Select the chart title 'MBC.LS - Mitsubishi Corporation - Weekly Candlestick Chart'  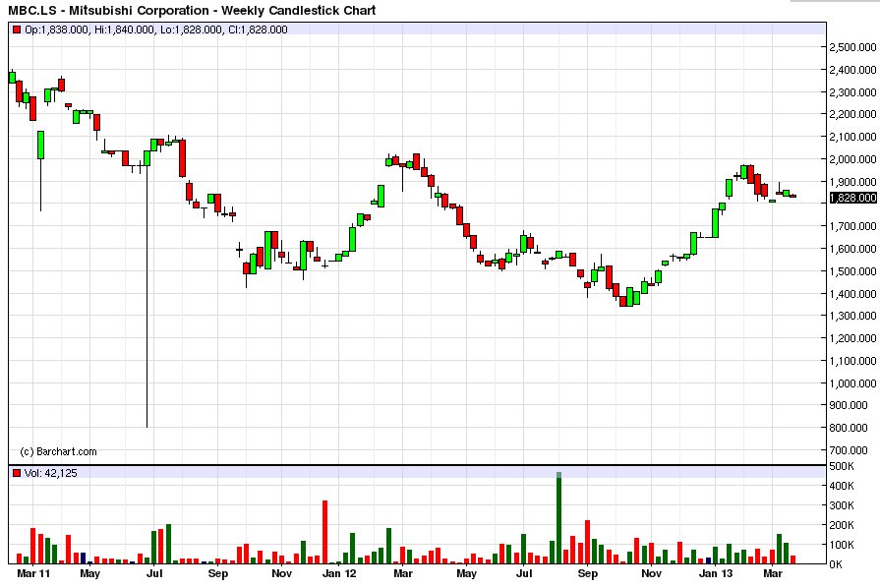192,10
